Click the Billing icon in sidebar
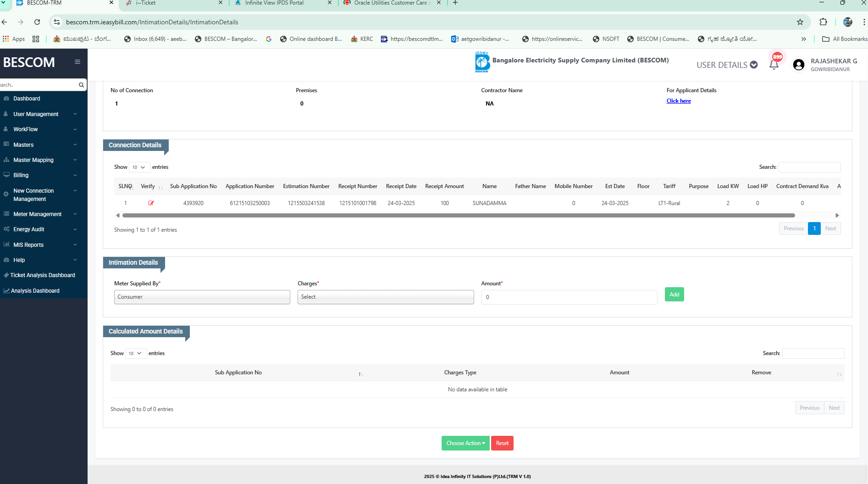The image size is (868, 484). click(x=6, y=175)
